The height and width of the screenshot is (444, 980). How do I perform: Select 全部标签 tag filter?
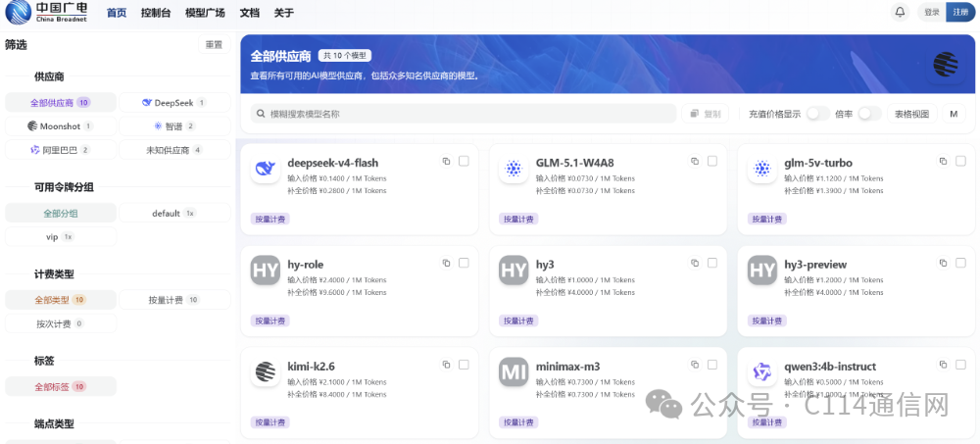(x=61, y=386)
